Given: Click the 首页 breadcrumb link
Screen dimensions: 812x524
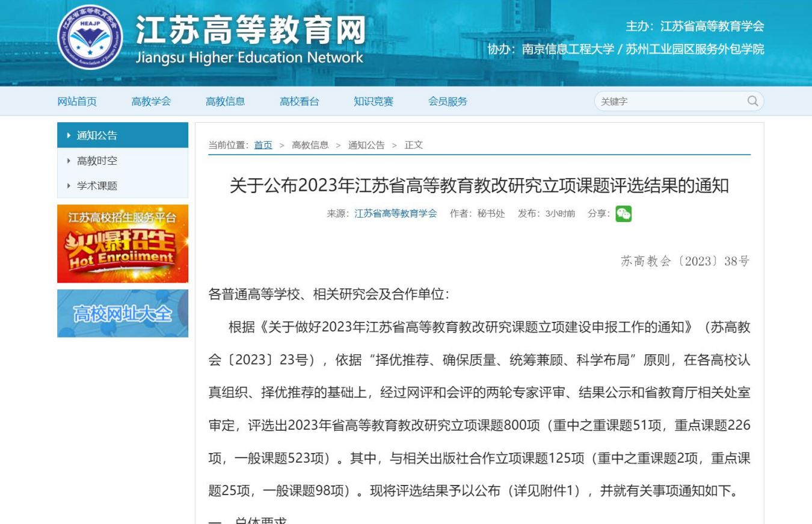Looking at the screenshot, I should 263,145.
